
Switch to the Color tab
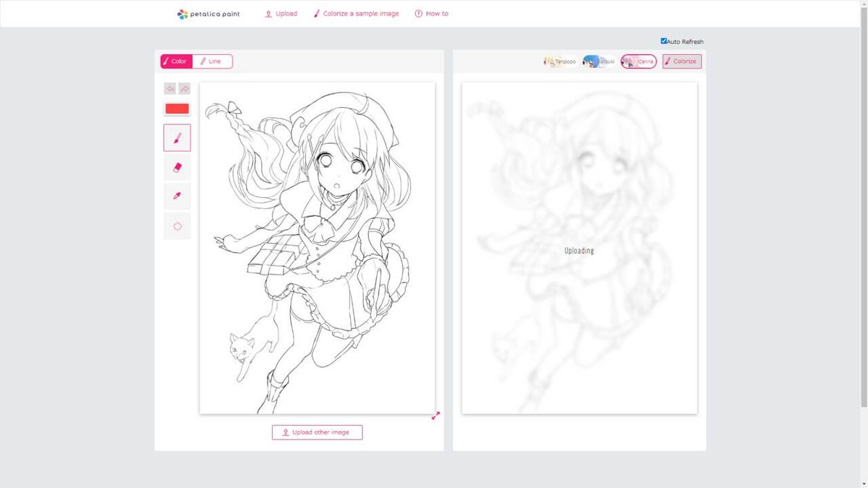click(176, 61)
